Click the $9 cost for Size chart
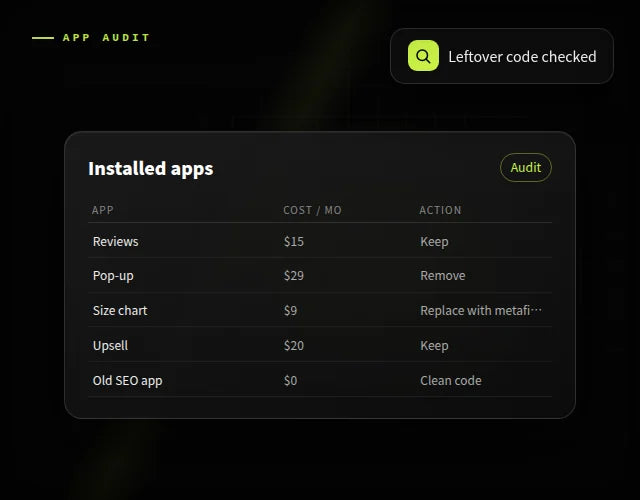640x500 pixels. (x=291, y=311)
